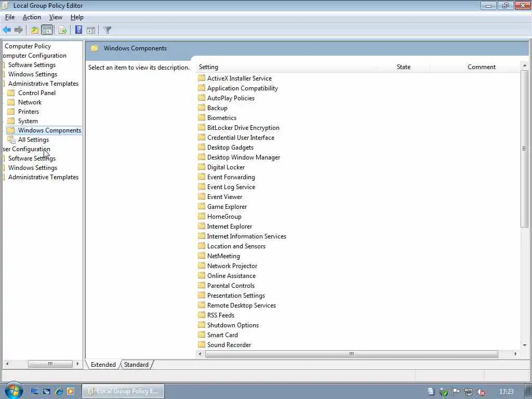
Task: Sort by the Comment column header
Action: [482, 67]
